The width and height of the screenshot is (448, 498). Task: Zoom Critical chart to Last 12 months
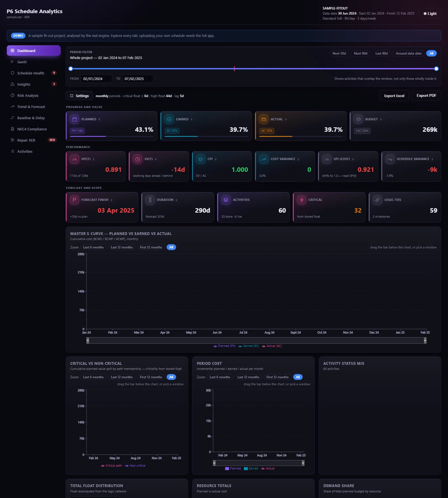point(122,377)
